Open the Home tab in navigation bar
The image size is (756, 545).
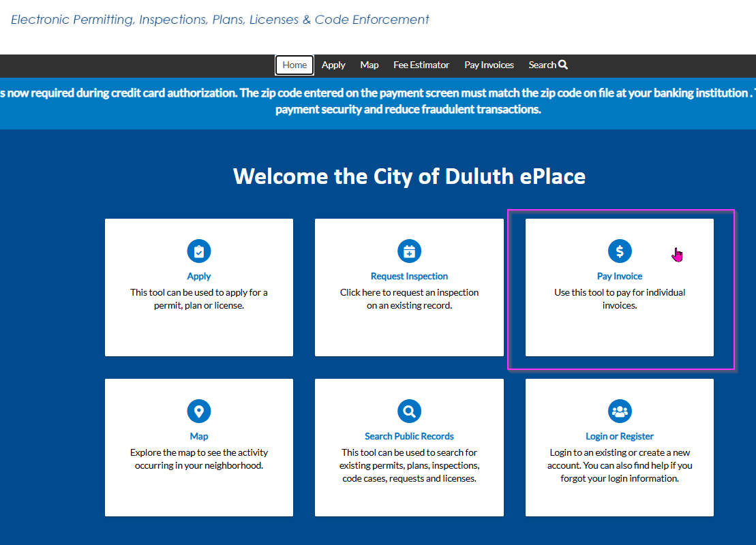coord(294,65)
